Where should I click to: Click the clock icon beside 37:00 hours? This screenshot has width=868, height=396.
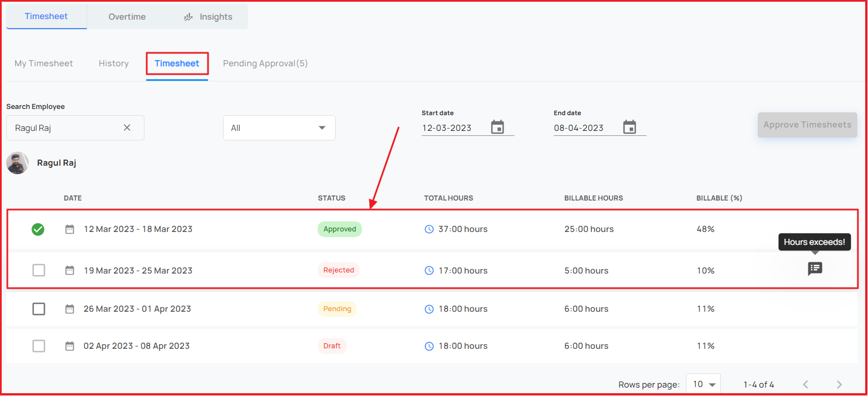coord(429,229)
